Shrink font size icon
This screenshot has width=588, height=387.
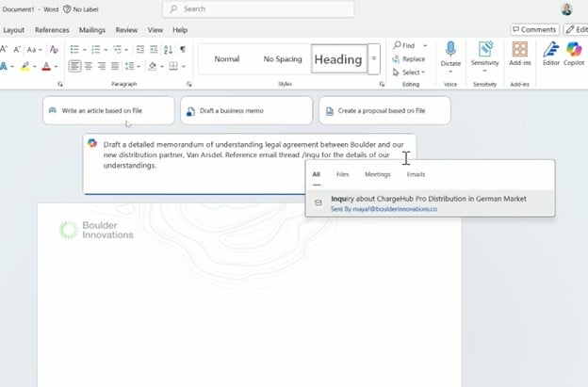coord(17,50)
